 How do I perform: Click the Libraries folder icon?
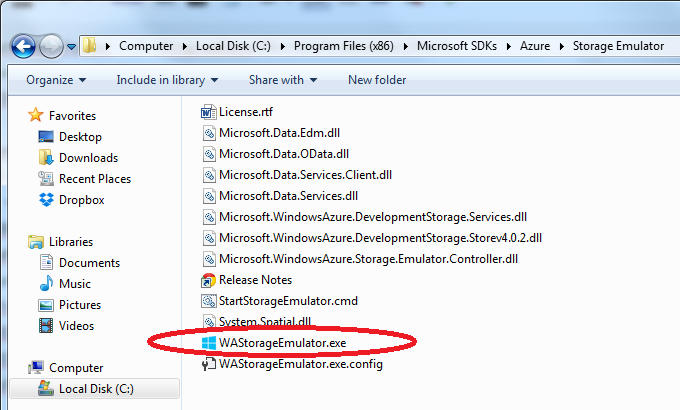click(x=36, y=242)
